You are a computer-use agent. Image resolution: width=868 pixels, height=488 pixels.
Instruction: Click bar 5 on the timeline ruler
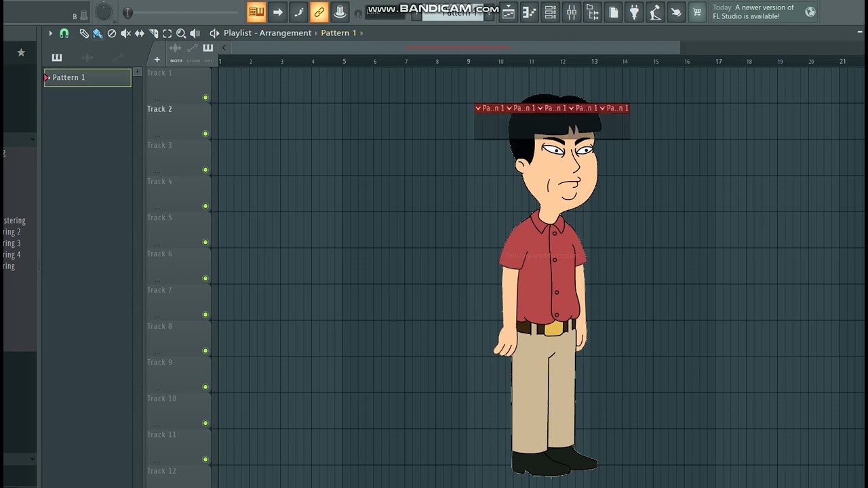click(x=344, y=61)
